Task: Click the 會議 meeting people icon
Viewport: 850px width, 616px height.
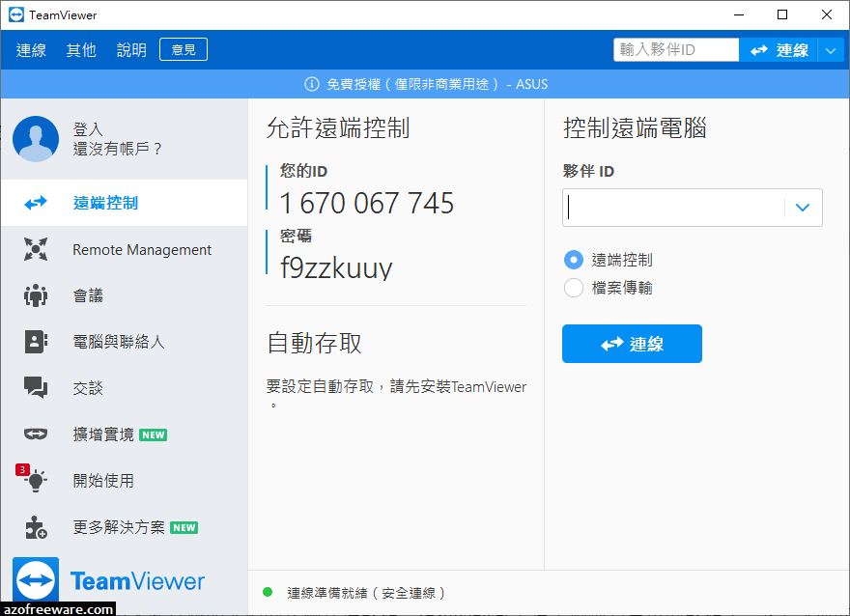Action: [x=36, y=295]
